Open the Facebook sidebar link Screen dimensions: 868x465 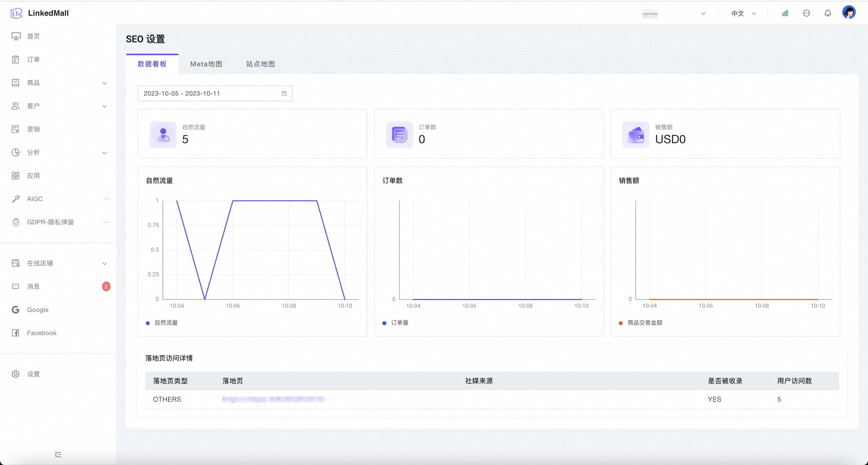[41, 333]
